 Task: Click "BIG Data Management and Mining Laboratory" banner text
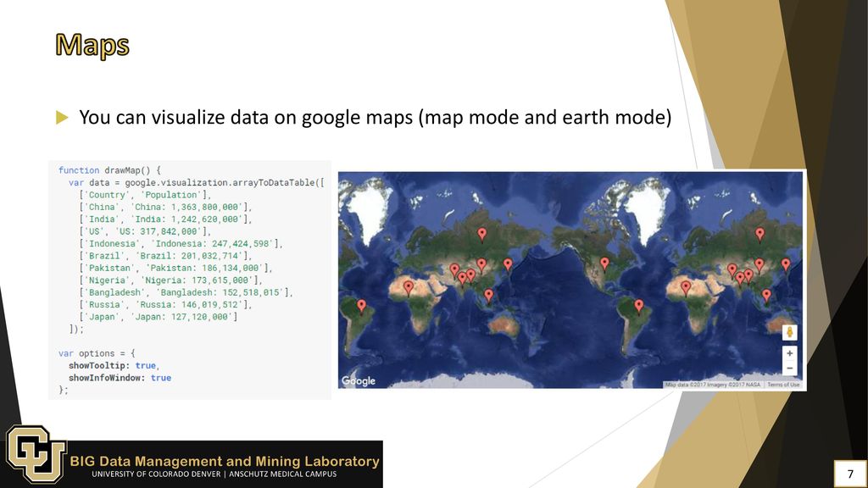point(225,461)
